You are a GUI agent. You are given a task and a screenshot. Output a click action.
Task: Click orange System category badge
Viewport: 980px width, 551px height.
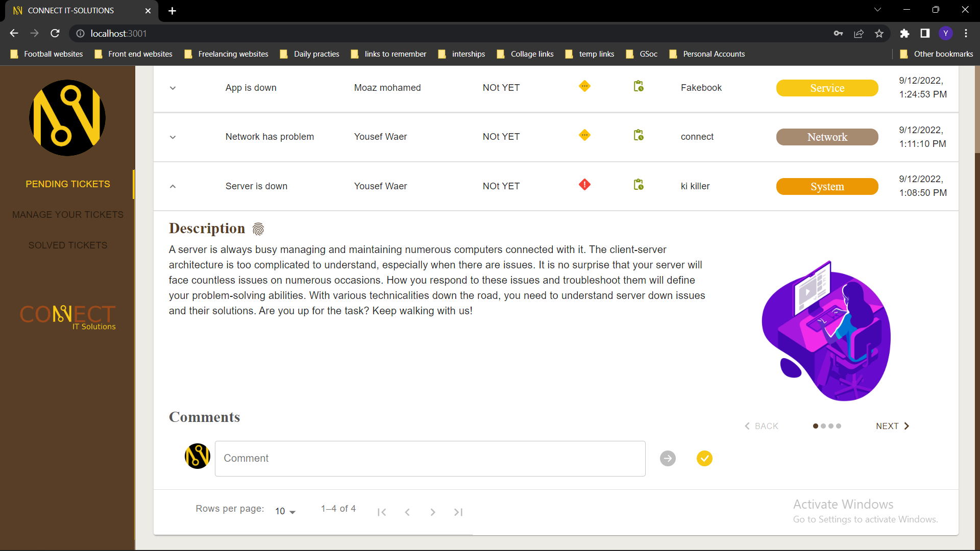click(x=827, y=186)
